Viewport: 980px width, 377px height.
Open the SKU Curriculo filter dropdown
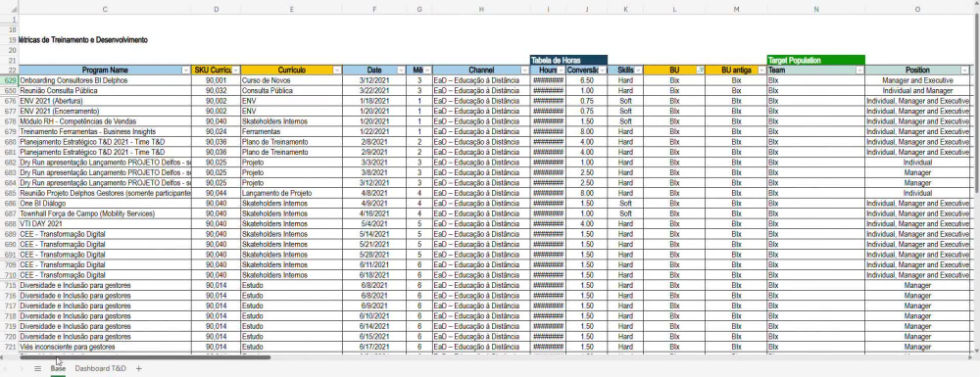coord(235,71)
